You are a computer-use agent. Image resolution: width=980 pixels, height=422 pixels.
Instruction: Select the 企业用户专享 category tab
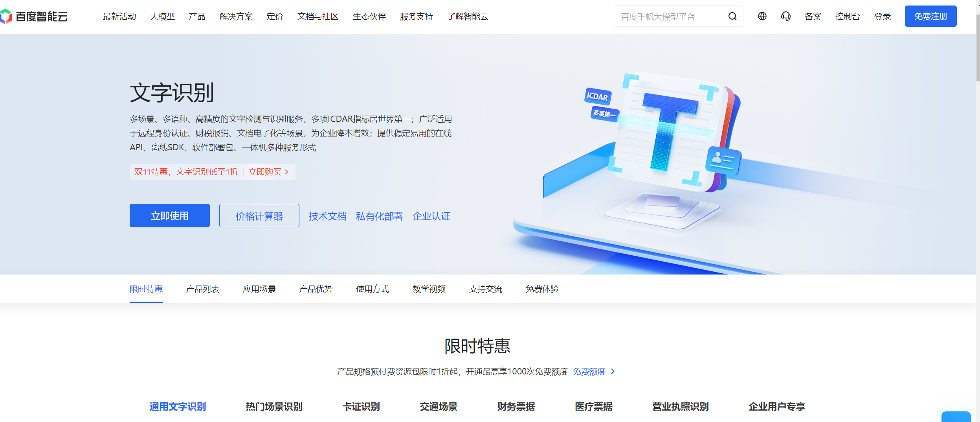777,407
